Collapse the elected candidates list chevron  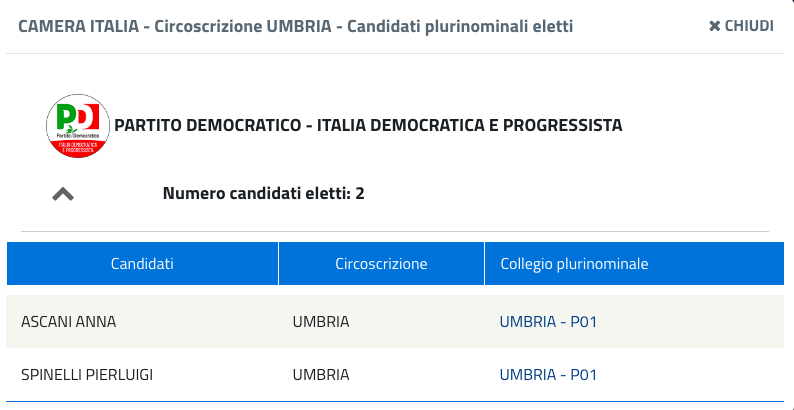coord(63,194)
